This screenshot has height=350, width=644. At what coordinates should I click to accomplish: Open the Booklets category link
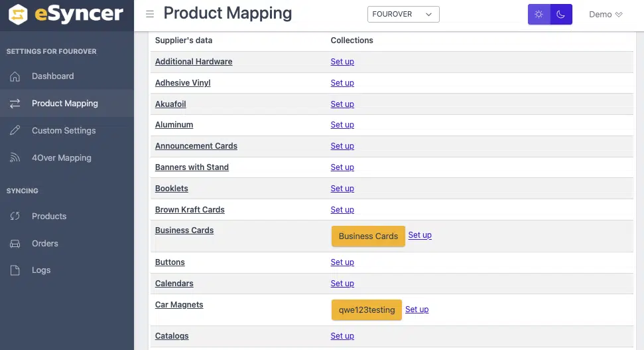tap(171, 189)
